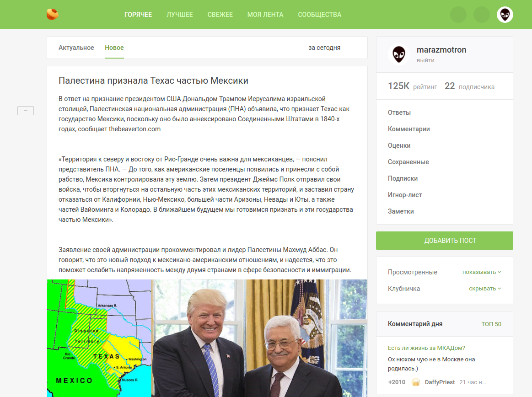This screenshot has width=532, height=397.
Task: Open the Клубничка 'скрывать' dropdown
Action: pos(485,289)
